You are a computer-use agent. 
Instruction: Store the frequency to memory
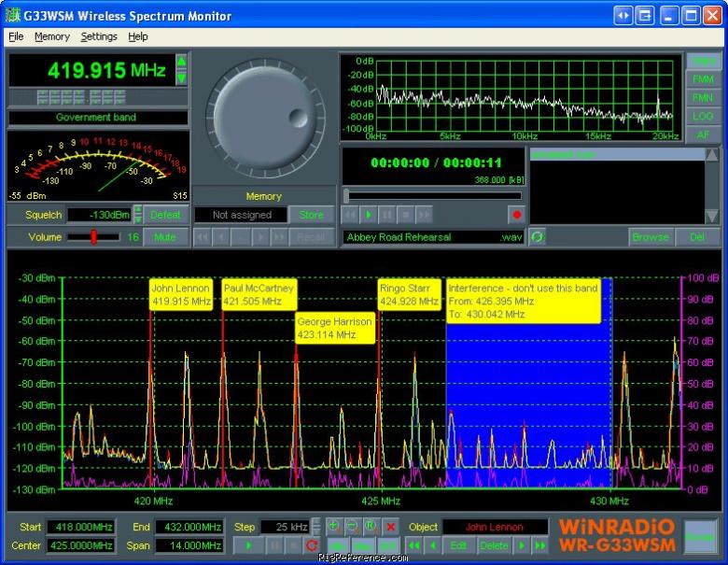coord(311,215)
